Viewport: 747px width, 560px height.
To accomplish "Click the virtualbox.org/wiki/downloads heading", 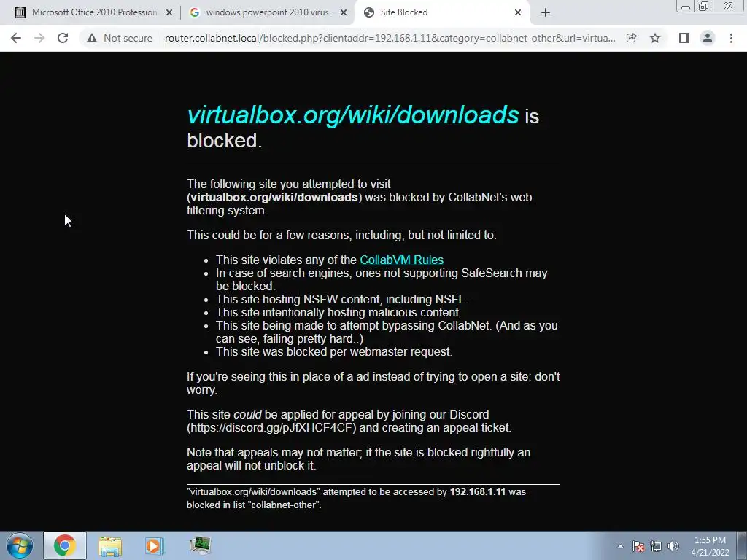I will (352, 115).
